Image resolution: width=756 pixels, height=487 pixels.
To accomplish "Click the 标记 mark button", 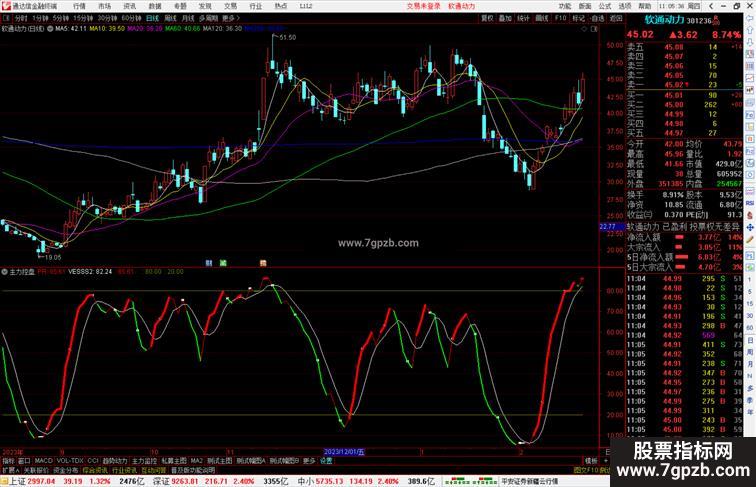I will [579, 18].
